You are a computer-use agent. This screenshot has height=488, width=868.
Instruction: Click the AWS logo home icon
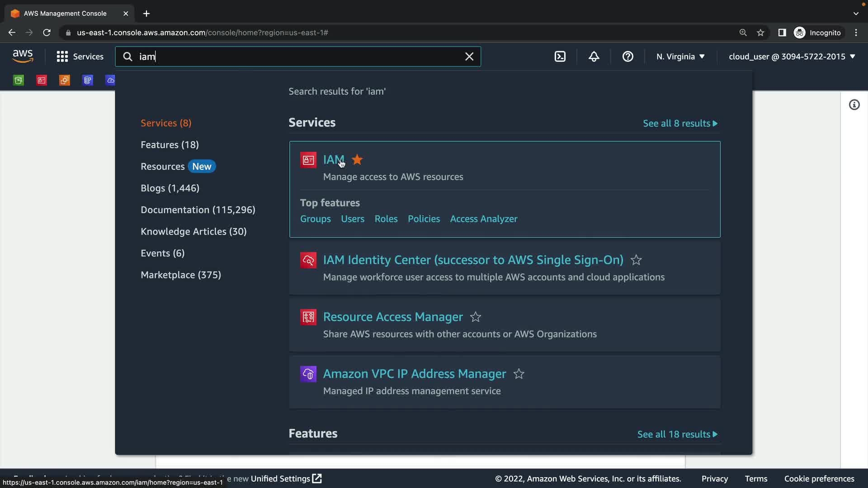click(23, 56)
